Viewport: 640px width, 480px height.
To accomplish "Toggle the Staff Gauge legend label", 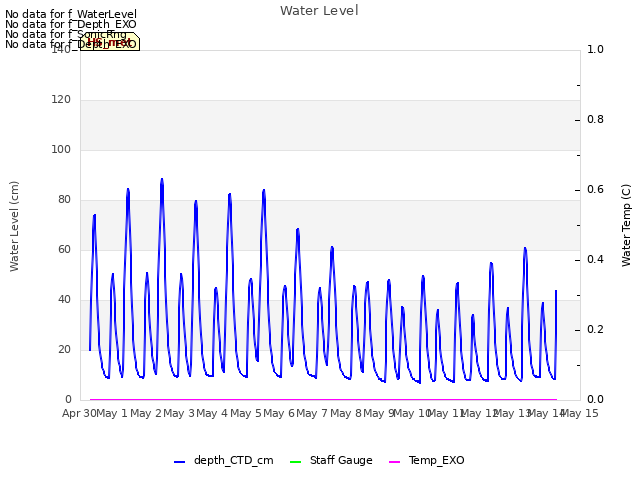I will coord(341,460).
